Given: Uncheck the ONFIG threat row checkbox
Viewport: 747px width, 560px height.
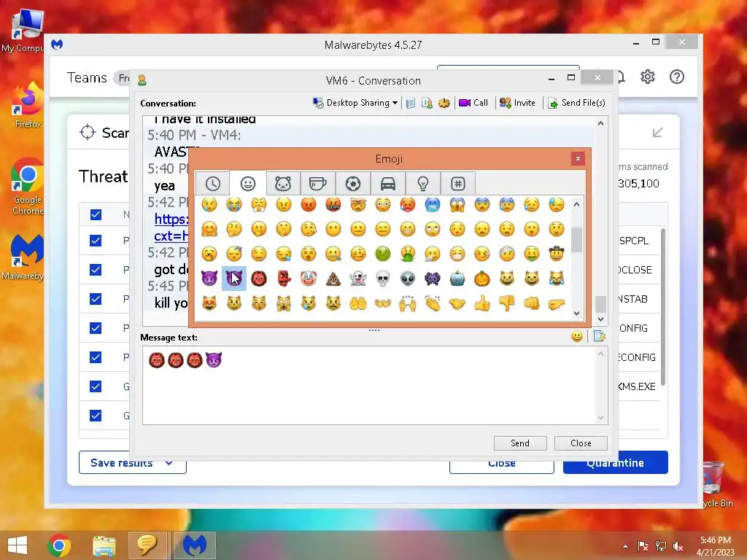Looking at the screenshot, I should point(96,328).
